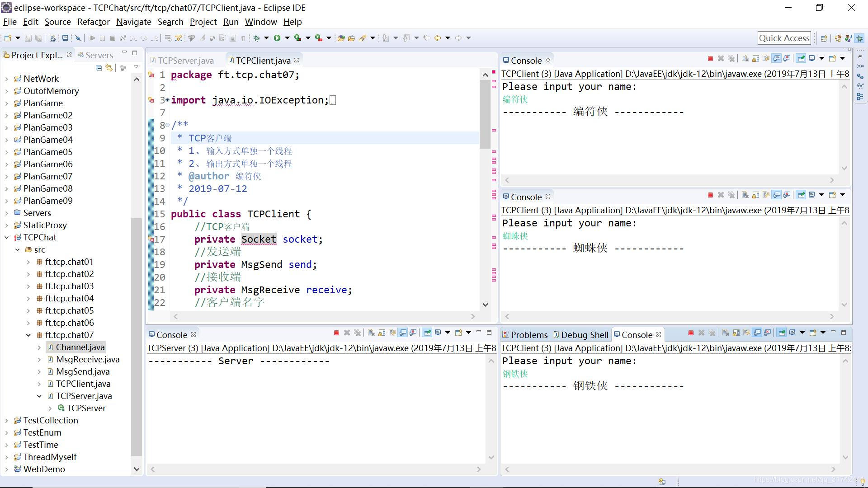This screenshot has height=488, width=868.
Task: Toggle Scroll Lock in top right console
Action: pyautogui.click(x=755, y=58)
